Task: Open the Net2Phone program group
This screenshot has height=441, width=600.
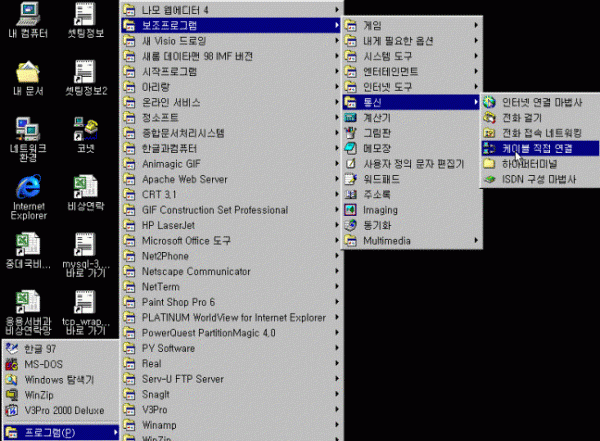Action: [x=231, y=256]
